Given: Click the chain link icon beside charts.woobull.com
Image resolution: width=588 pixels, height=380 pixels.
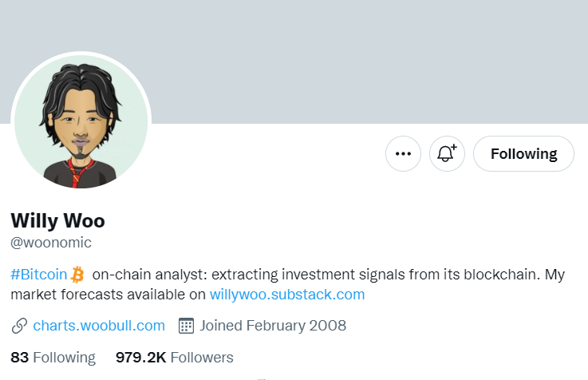Looking at the screenshot, I should click(x=20, y=326).
